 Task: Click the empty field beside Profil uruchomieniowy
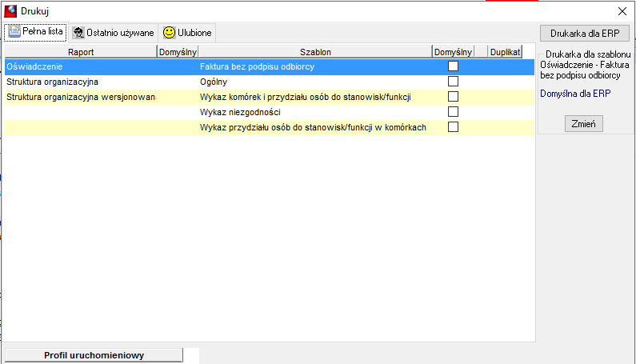coord(191,355)
